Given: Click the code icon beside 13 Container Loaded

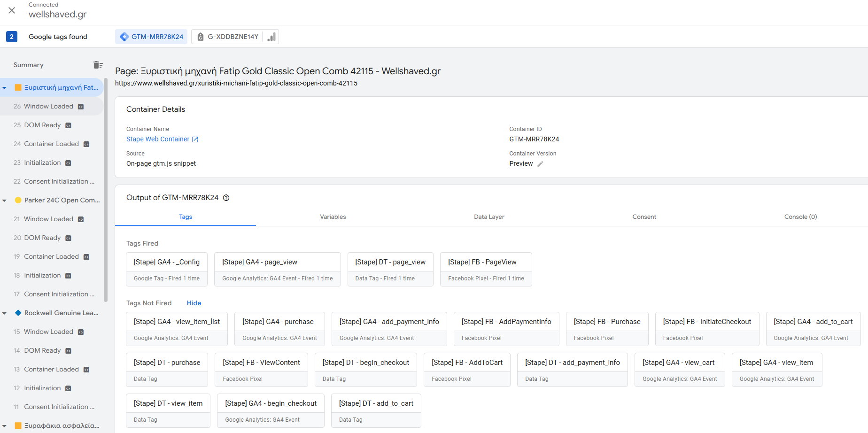Looking at the screenshot, I should [86, 370].
